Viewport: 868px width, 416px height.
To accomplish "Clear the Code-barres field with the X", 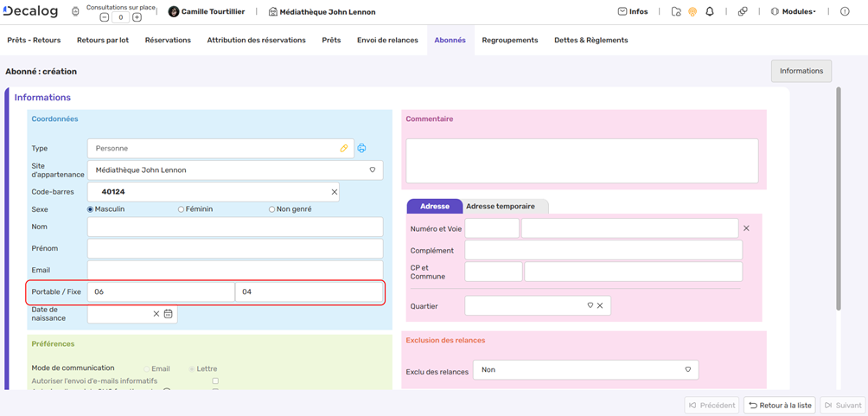I will pyautogui.click(x=335, y=192).
